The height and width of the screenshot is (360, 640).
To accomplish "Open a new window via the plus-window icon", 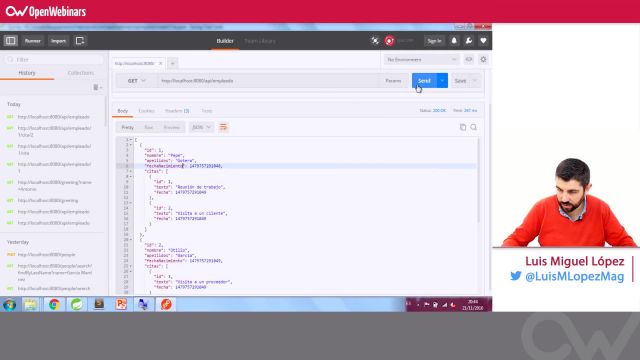I will pyautogui.click(x=80, y=41).
